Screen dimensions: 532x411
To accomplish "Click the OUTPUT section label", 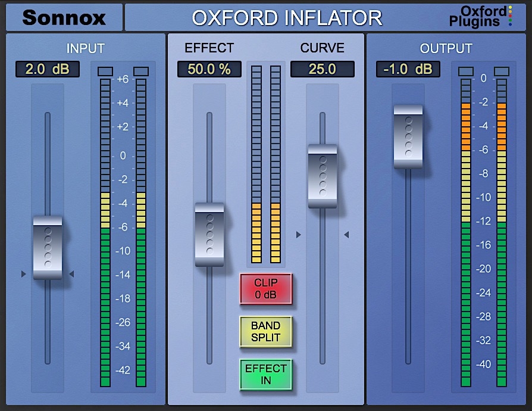I will 446,48.
